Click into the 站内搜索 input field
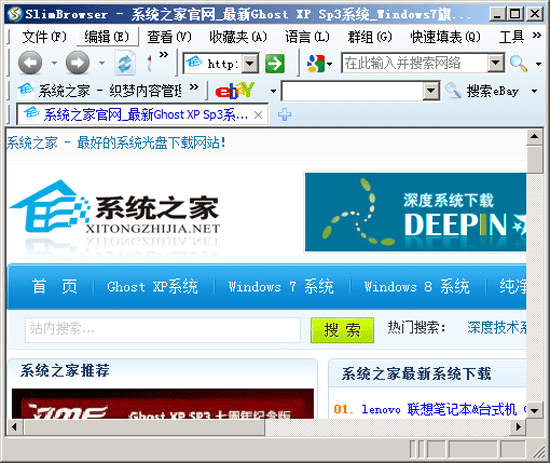This screenshot has width=550, height=463. (x=163, y=330)
